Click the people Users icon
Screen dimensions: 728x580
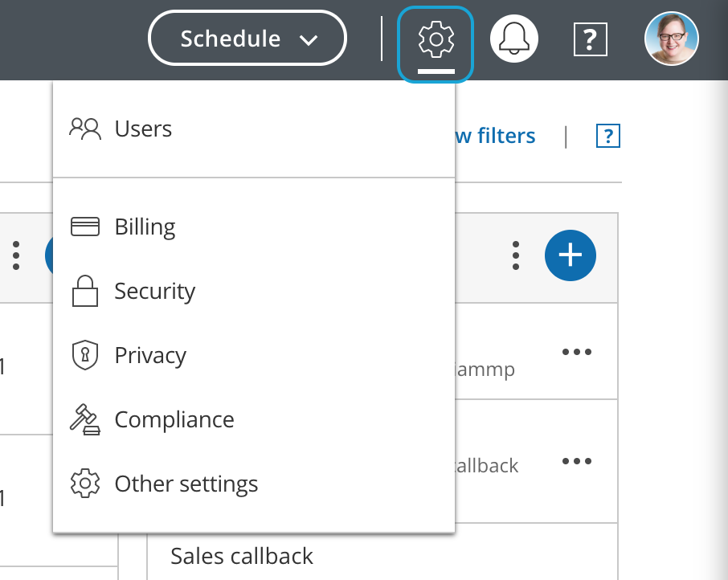click(85, 129)
